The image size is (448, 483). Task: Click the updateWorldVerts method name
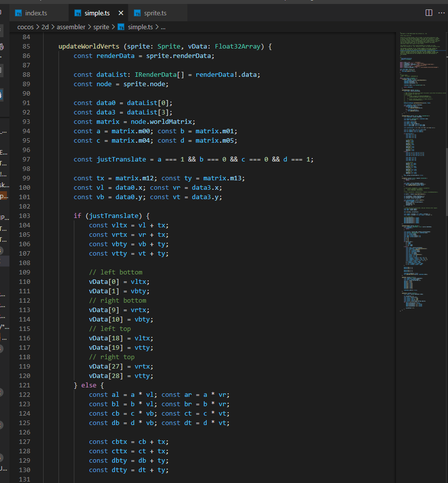[x=89, y=47]
